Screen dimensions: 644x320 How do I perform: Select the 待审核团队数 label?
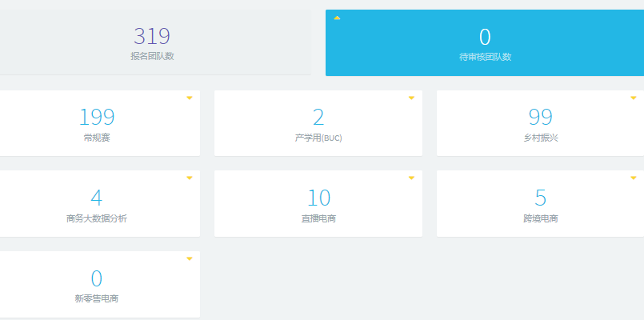point(485,57)
